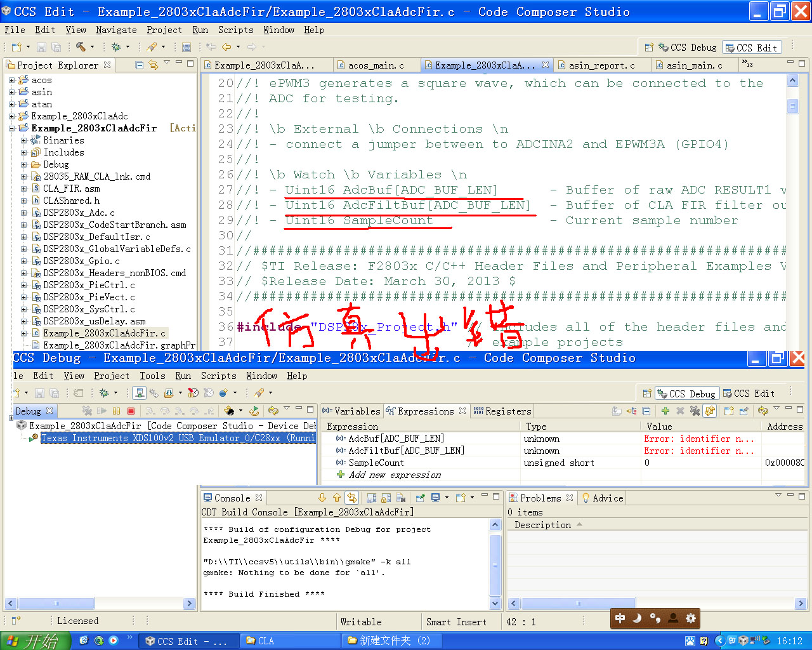
Task: Open the Tools menu in CCS Debug window
Action: click(152, 376)
